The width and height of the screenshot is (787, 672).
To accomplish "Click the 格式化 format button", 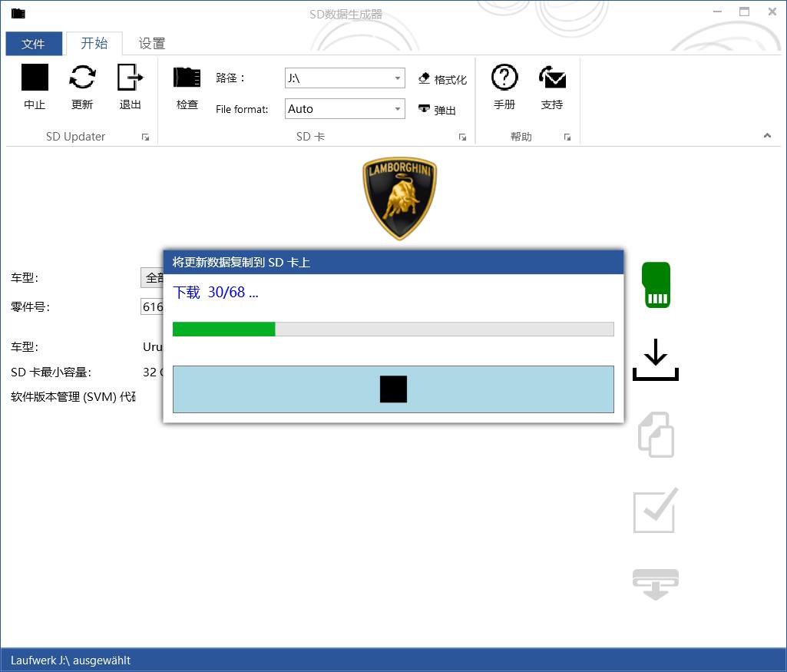I will [x=442, y=79].
